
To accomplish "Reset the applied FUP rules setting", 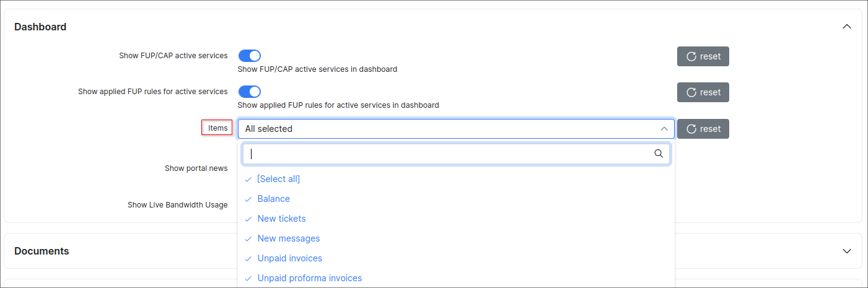I will (703, 92).
